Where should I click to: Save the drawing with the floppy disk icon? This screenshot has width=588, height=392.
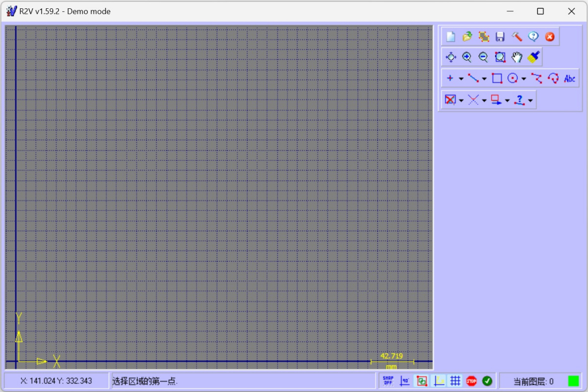(x=500, y=37)
